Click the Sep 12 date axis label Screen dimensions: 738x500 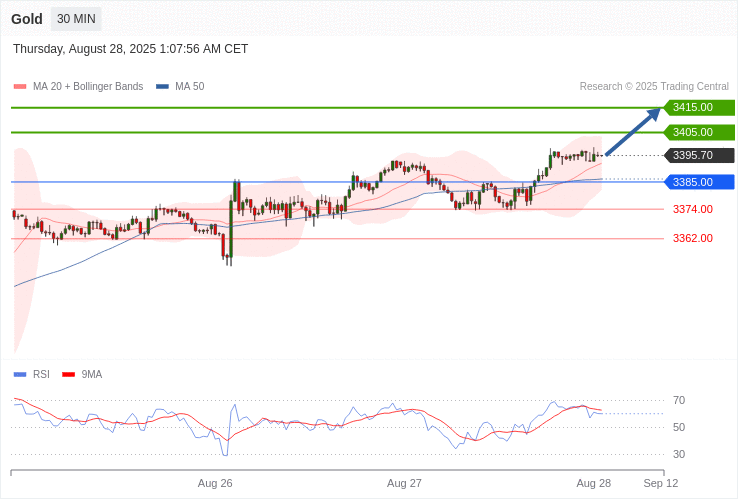pos(660,483)
